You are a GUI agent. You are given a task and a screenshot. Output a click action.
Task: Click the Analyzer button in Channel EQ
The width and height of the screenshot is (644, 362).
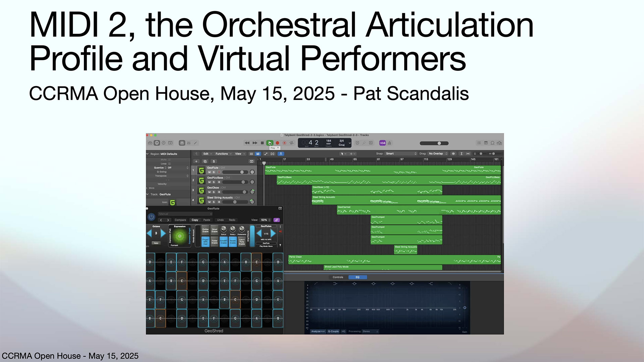(x=318, y=331)
